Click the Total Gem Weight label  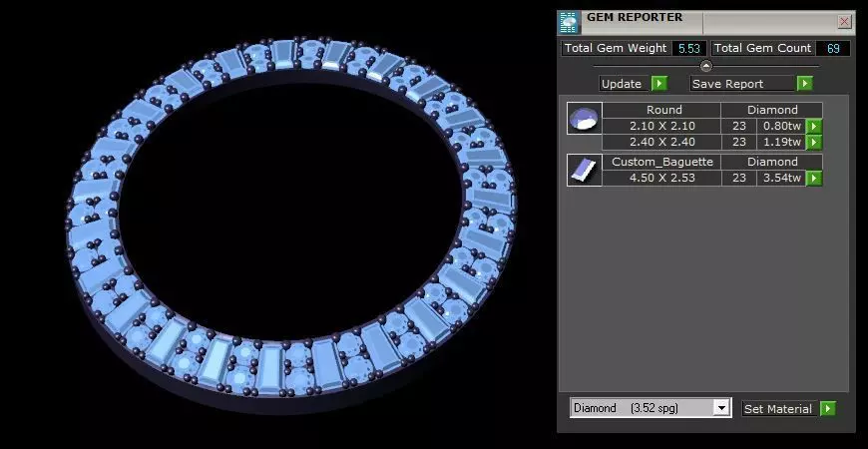[616, 48]
